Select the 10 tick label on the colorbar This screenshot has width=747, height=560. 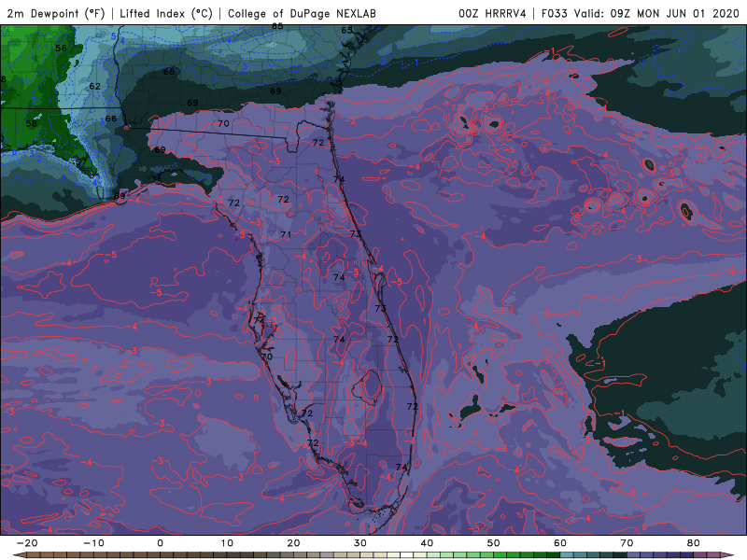click(x=227, y=543)
